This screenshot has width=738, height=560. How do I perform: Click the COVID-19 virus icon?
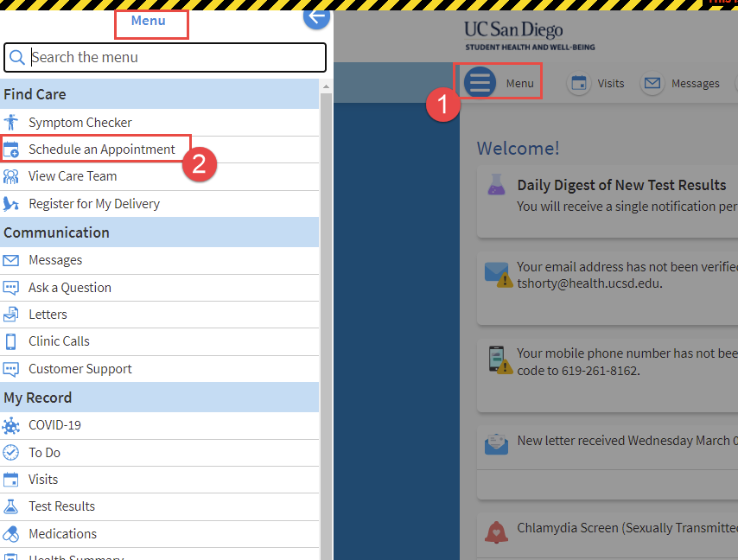[x=11, y=425]
